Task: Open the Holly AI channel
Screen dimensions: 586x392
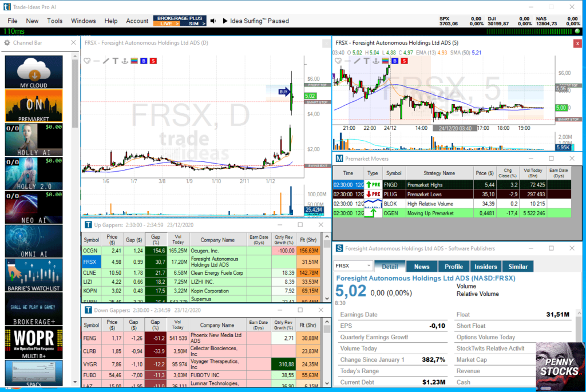Action: (x=34, y=140)
